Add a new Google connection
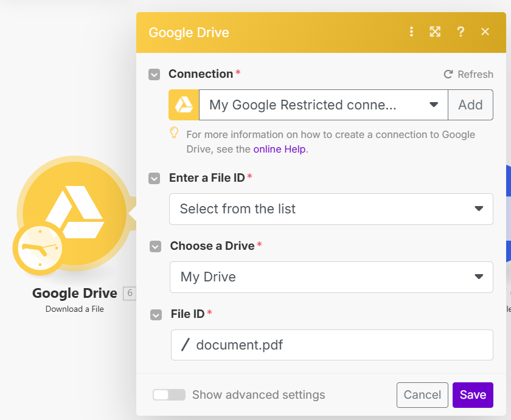 (470, 105)
